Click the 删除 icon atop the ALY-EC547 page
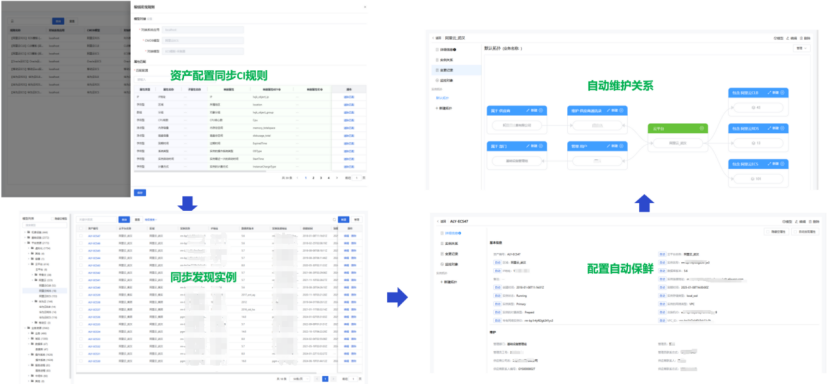Image resolution: width=829 pixels, height=384 pixels. (809, 221)
